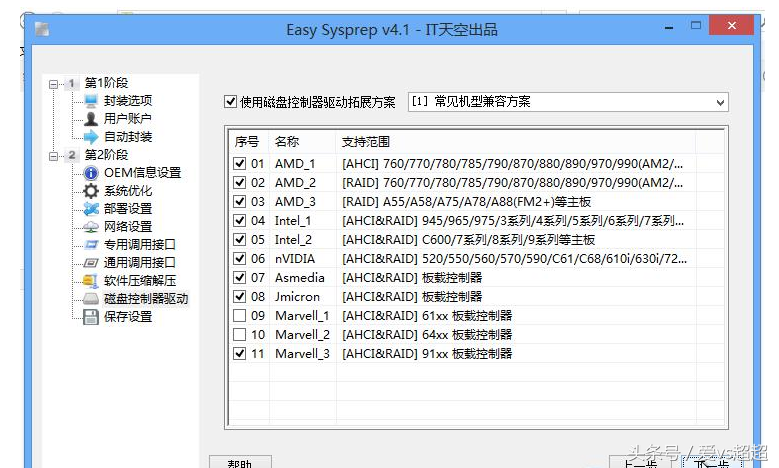Viewport: 779px width, 468px height.
Task: Click the 帮助 button
Action: pos(240,462)
